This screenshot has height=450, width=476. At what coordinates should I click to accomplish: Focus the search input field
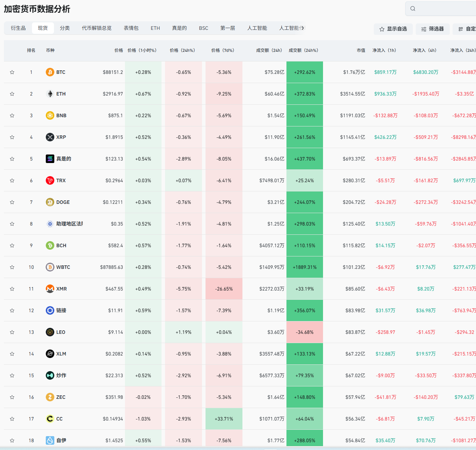[445, 9]
